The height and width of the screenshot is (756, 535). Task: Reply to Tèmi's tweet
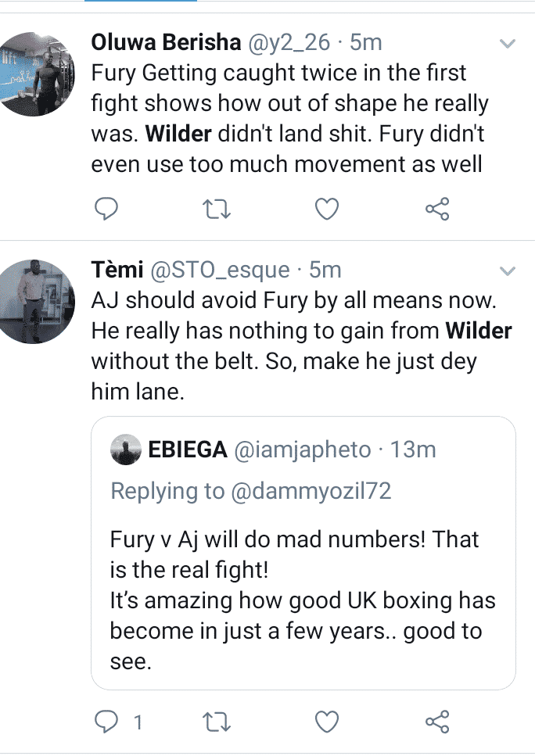106,722
